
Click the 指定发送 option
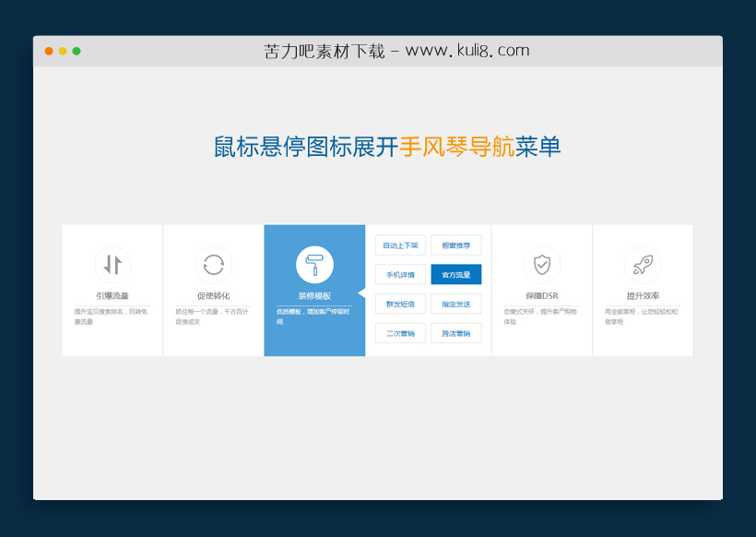[456, 303]
